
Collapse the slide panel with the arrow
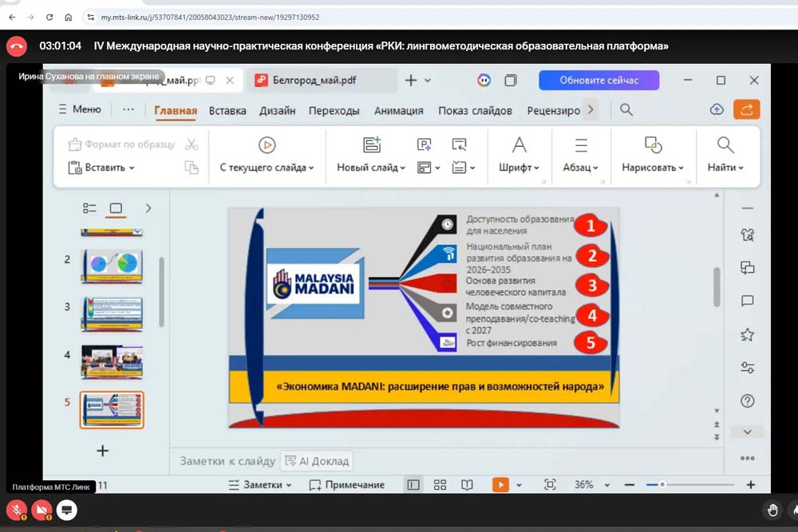pyautogui.click(x=148, y=208)
